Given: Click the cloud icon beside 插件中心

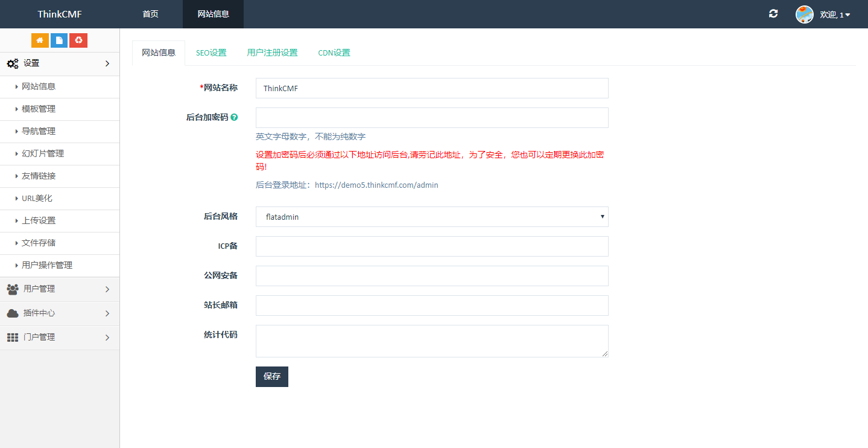Looking at the screenshot, I should click(13, 313).
